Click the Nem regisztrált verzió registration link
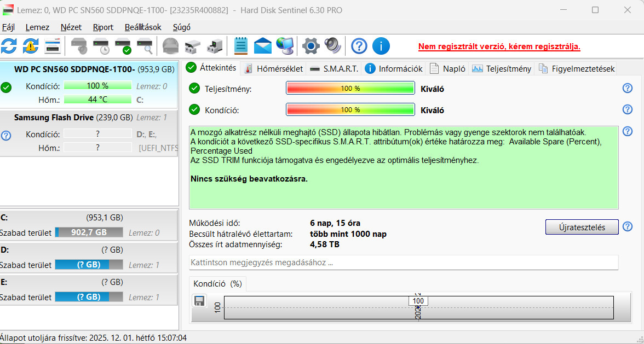Screen dimensions: 644x344 (499, 46)
